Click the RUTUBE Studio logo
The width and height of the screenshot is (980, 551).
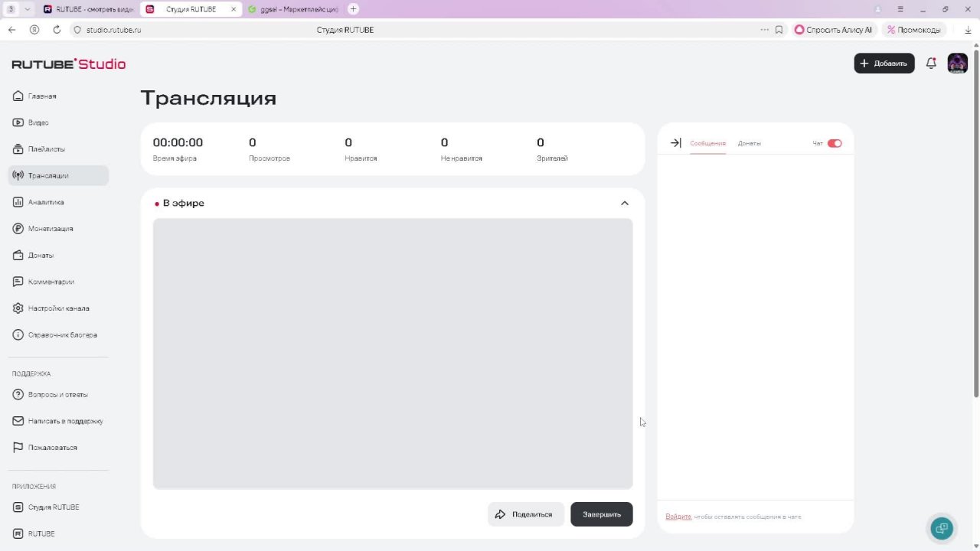(69, 64)
